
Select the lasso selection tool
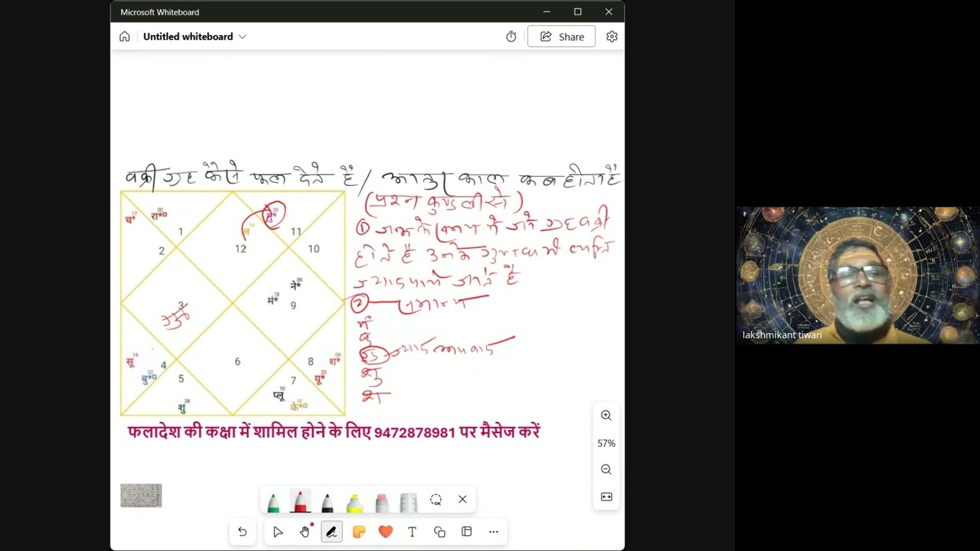[x=436, y=500]
